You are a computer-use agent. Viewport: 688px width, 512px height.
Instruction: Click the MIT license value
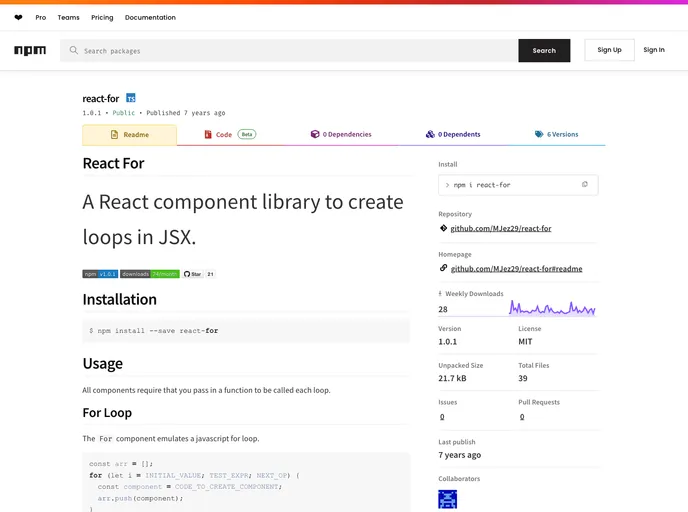(x=525, y=341)
